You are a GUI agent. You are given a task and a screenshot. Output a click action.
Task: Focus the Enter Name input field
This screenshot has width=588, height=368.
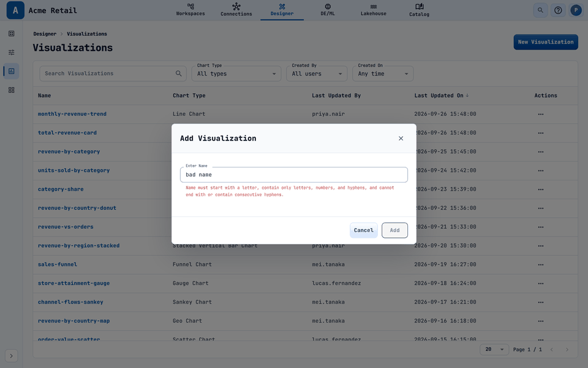pyautogui.click(x=293, y=175)
